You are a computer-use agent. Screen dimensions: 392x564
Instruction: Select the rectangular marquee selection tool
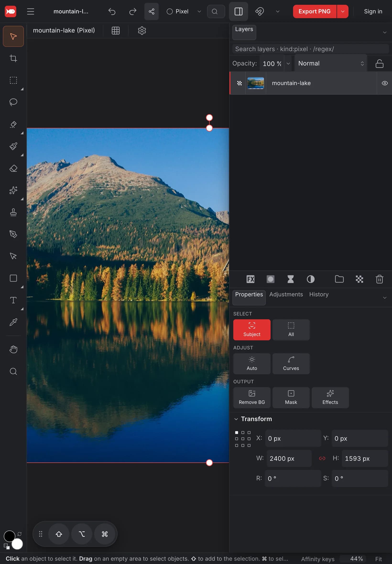pos(13,80)
